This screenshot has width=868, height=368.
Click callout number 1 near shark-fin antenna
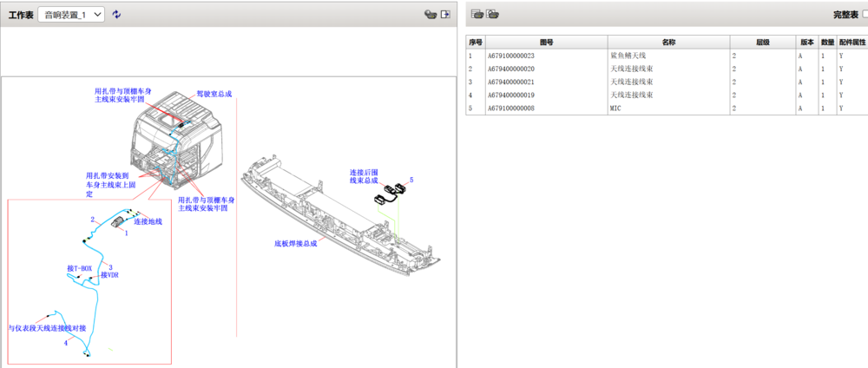(x=126, y=233)
